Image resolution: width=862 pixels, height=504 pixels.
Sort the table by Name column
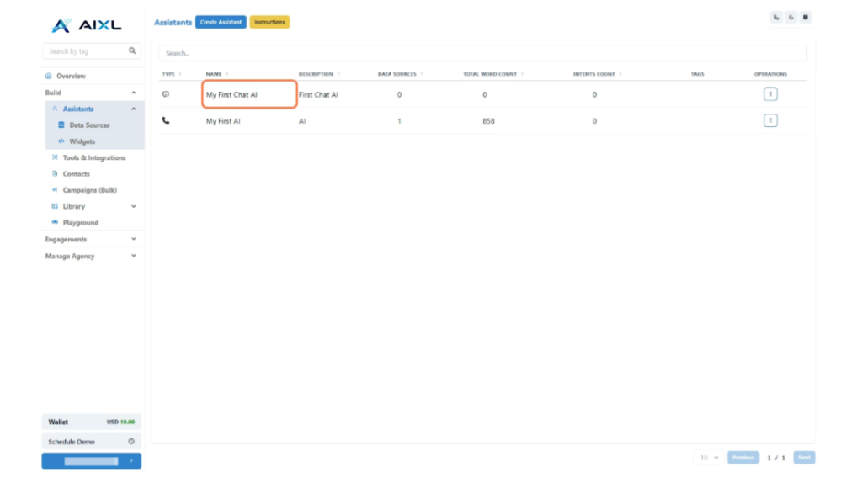click(x=217, y=74)
